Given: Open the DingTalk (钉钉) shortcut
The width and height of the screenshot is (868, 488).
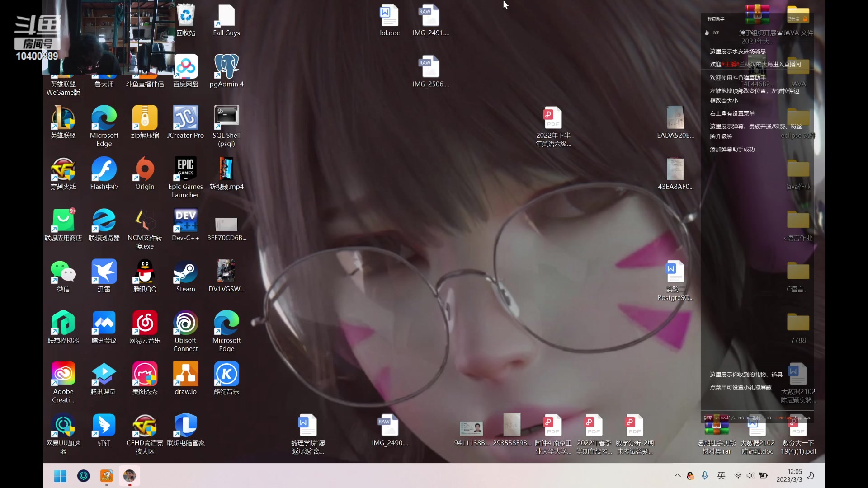Looking at the screenshot, I should tap(104, 430).
